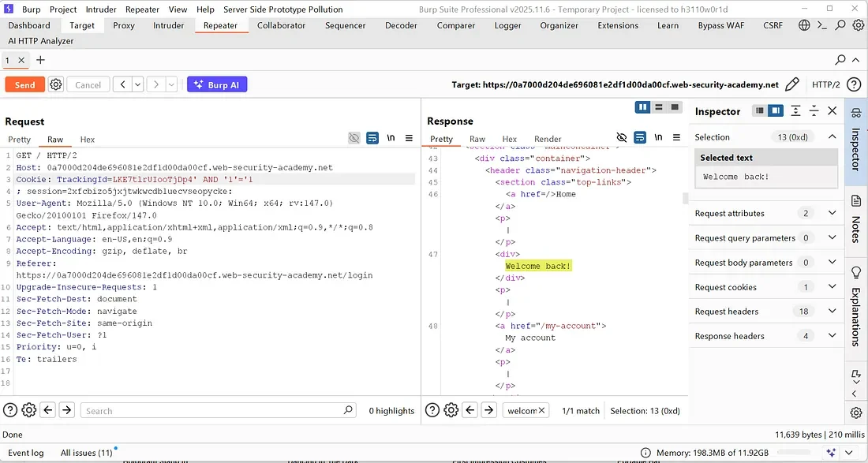This screenshot has width=868, height=463.
Task: Click the Burp AI button
Action: 217,84
